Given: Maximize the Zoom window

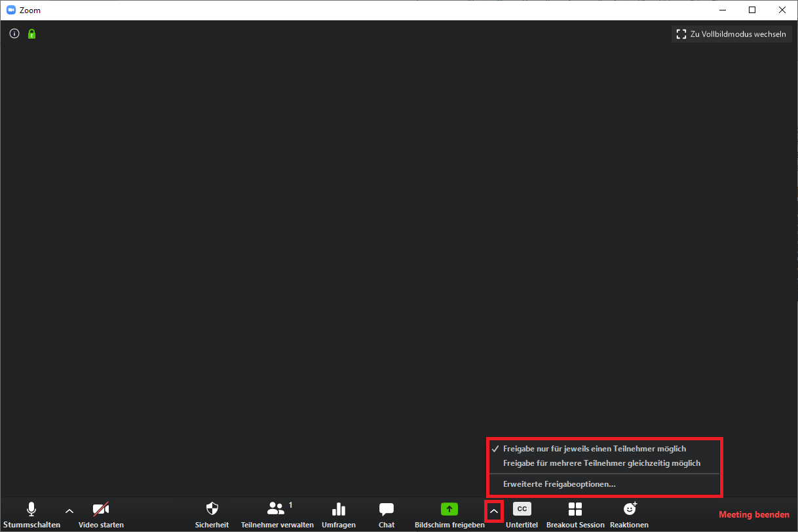Looking at the screenshot, I should 752,10.
